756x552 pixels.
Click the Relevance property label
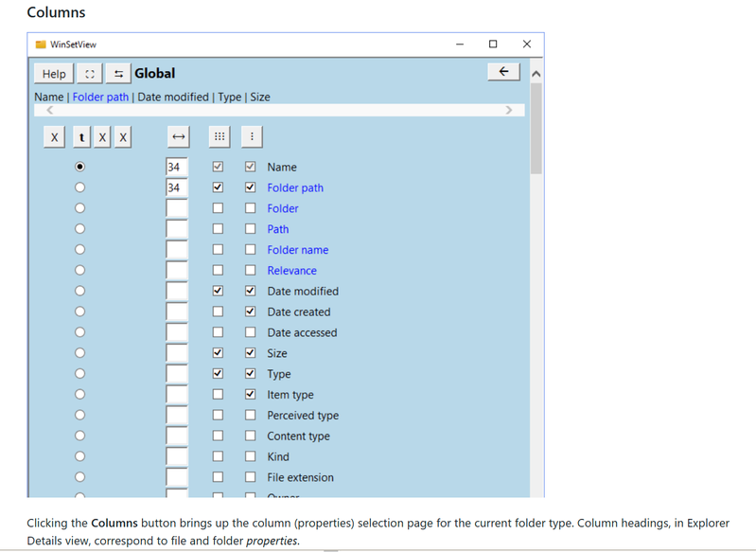pyautogui.click(x=291, y=271)
